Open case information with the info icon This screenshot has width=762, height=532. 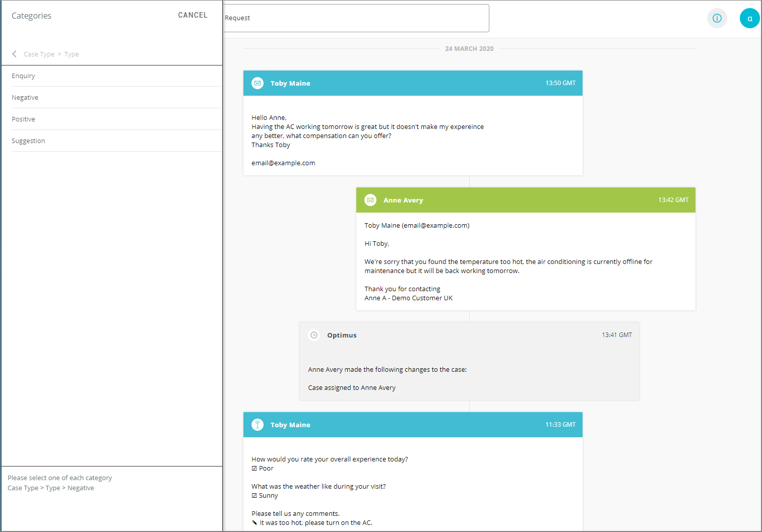coord(717,18)
